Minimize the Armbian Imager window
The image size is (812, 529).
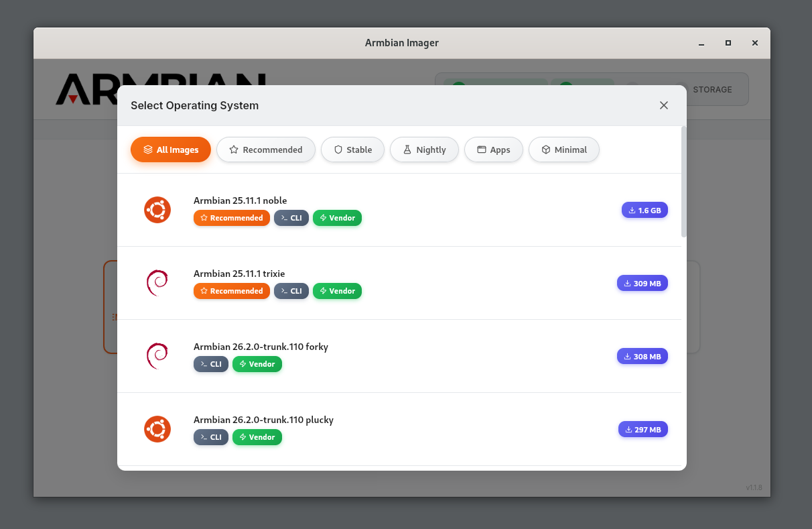[701, 43]
